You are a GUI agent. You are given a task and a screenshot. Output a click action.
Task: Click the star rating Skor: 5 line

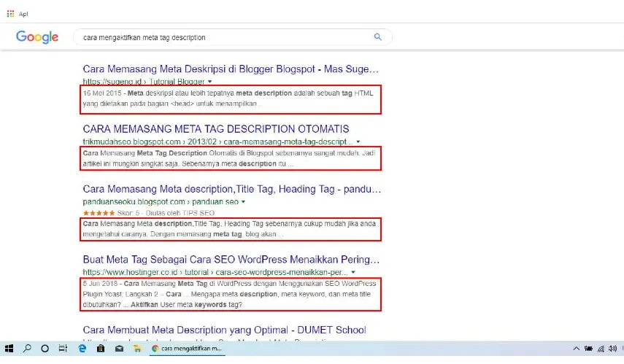[x=148, y=213]
